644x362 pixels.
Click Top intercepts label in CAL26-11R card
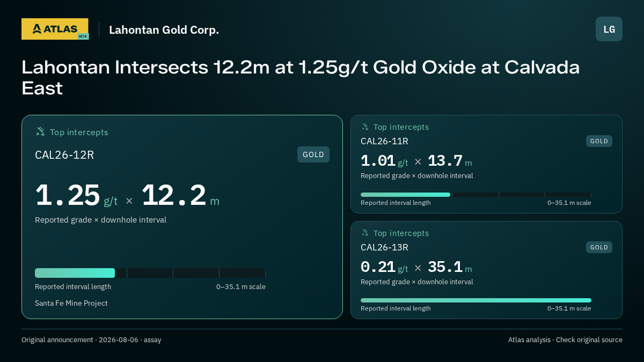coord(401,127)
